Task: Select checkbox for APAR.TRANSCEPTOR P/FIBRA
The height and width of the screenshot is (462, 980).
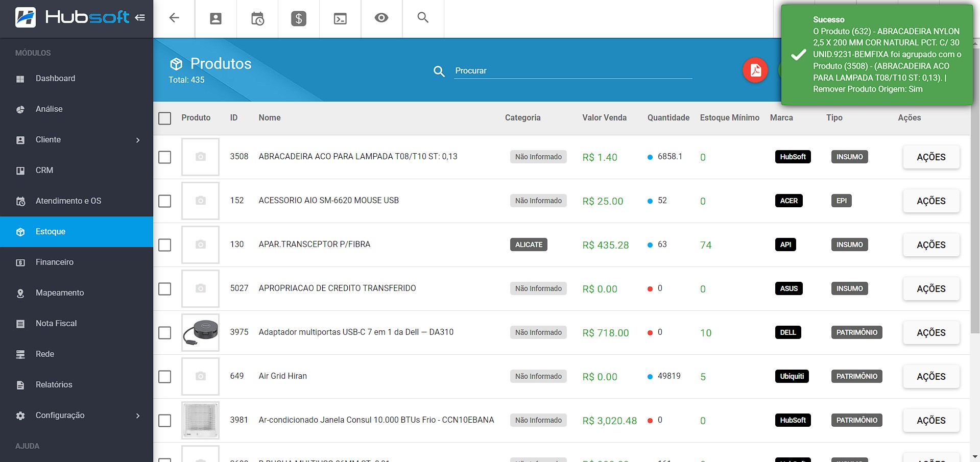Action: click(x=164, y=245)
